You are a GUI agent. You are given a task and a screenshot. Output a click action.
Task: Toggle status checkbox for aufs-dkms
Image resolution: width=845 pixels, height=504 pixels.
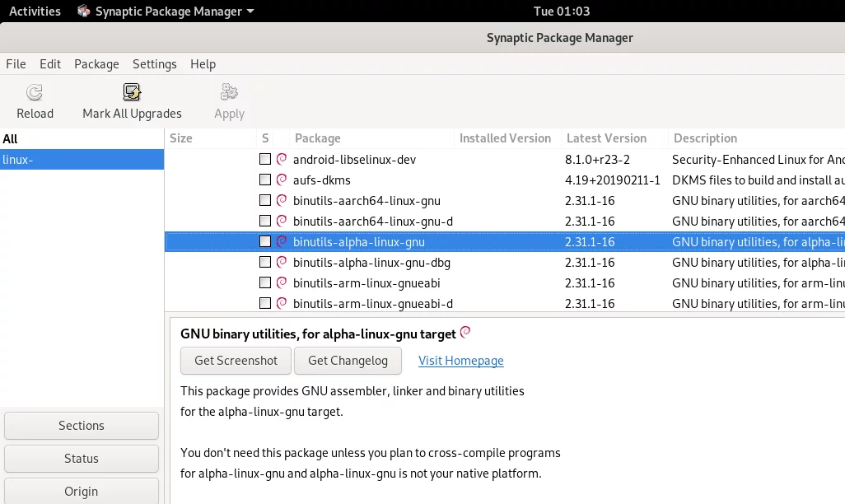click(264, 180)
